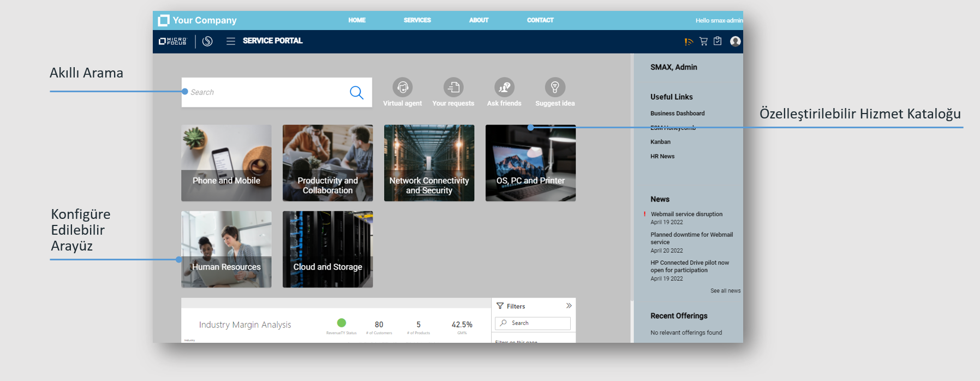Screen dimensions: 980x381
Task: Open the orange notifications alert icon
Action: coord(689,41)
